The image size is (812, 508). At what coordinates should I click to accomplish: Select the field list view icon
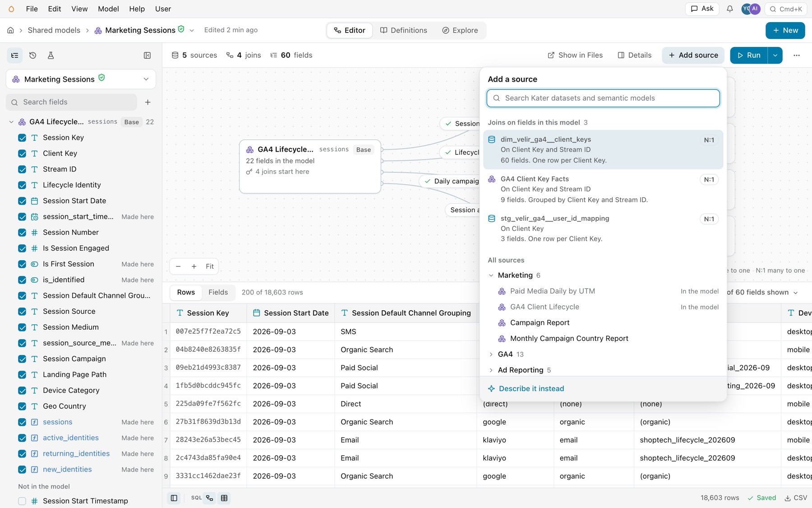coord(15,56)
